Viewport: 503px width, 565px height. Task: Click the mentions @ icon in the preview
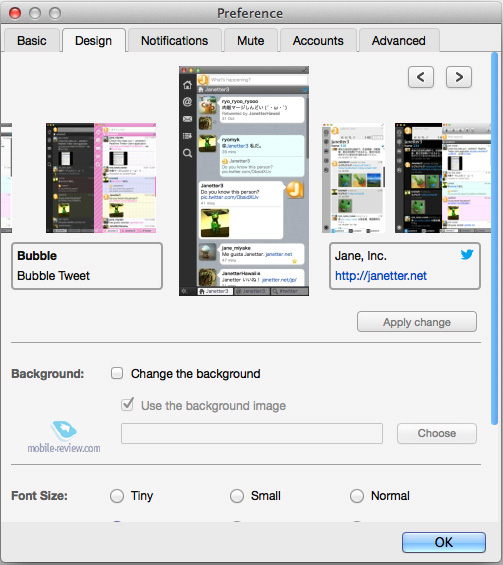click(x=187, y=102)
